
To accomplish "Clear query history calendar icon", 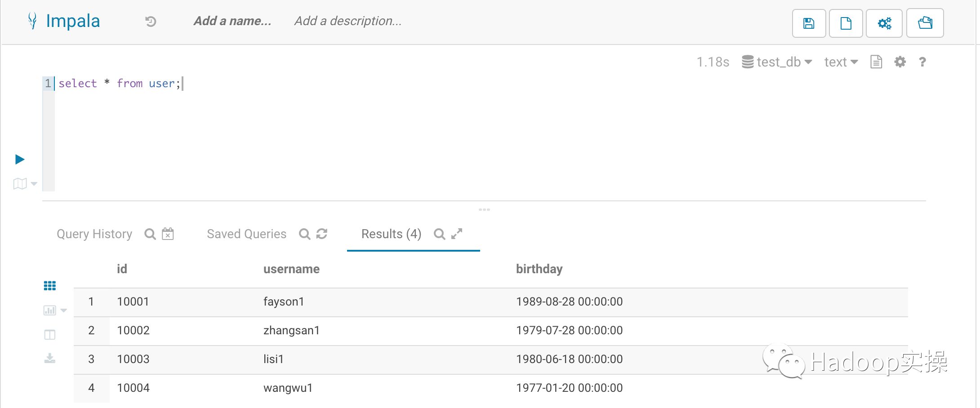I will [x=168, y=234].
